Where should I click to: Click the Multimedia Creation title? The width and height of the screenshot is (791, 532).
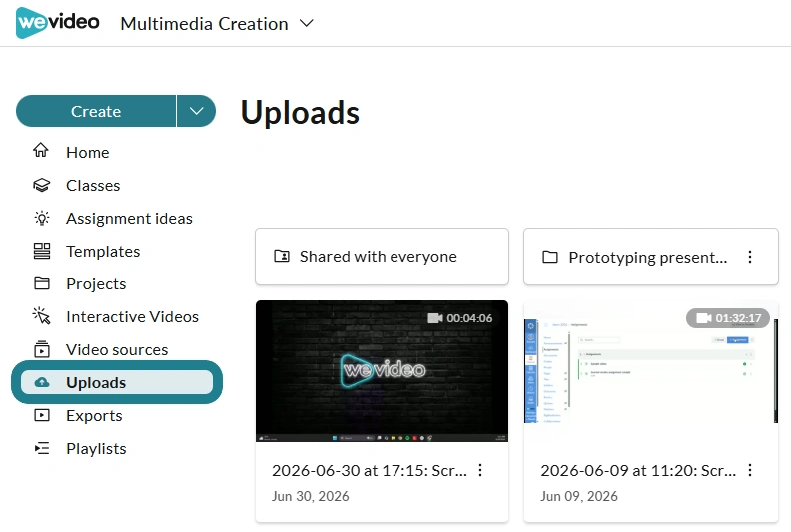pyautogui.click(x=204, y=24)
